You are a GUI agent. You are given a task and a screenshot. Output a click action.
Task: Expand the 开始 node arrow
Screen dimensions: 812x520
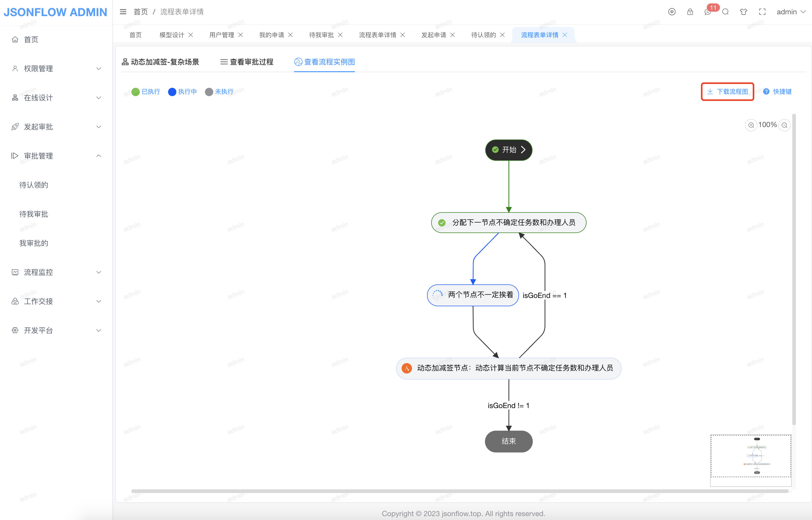(523, 150)
